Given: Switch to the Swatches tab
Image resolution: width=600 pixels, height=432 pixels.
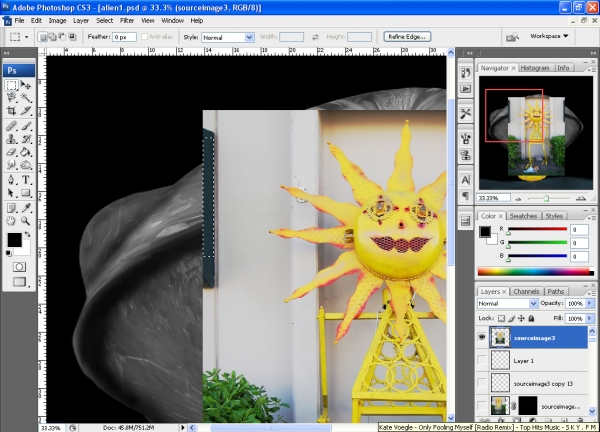Looking at the screenshot, I should point(523,216).
